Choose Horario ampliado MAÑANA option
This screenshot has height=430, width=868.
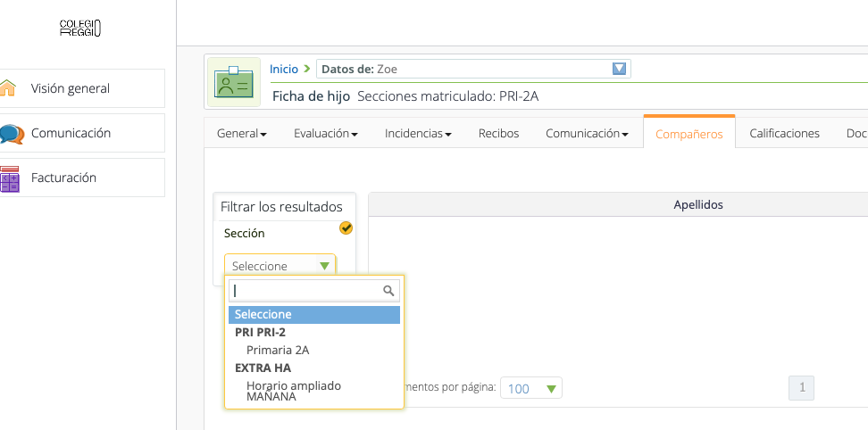click(294, 391)
